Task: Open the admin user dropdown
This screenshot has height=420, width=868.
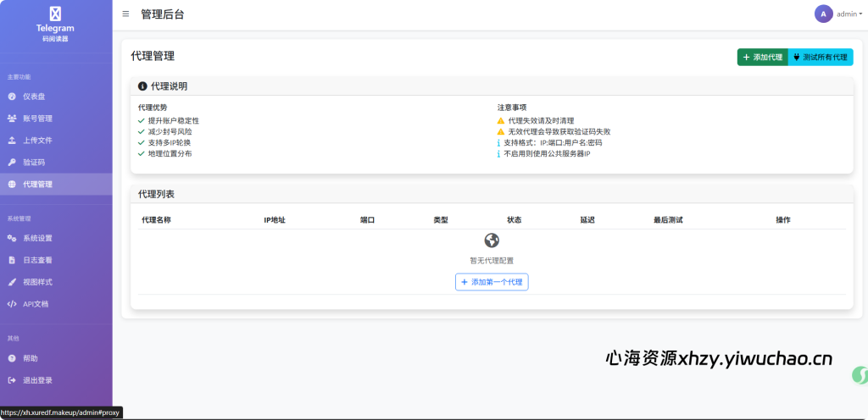Action: pyautogui.click(x=849, y=14)
